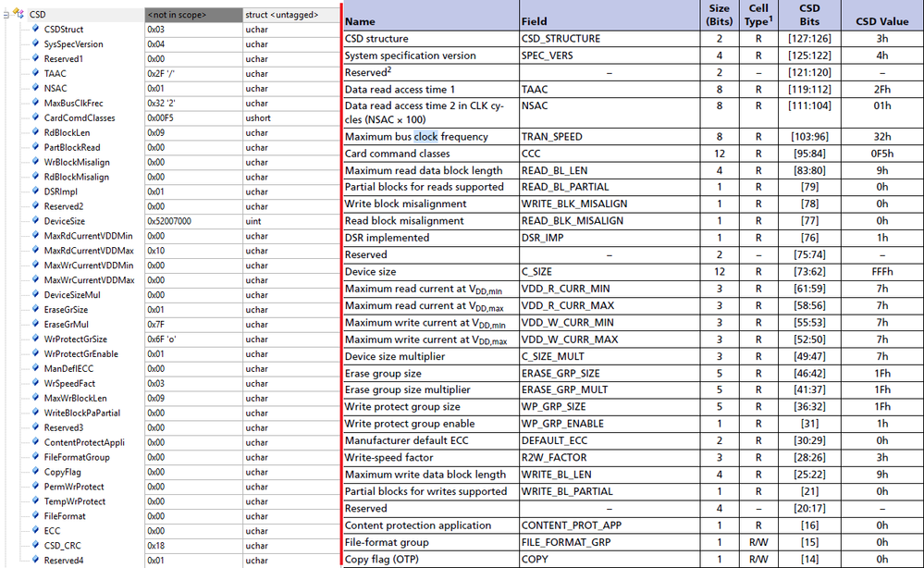Click the CSD struct variable icon
The width and height of the screenshot is (924, 568).
coord(18,14)
